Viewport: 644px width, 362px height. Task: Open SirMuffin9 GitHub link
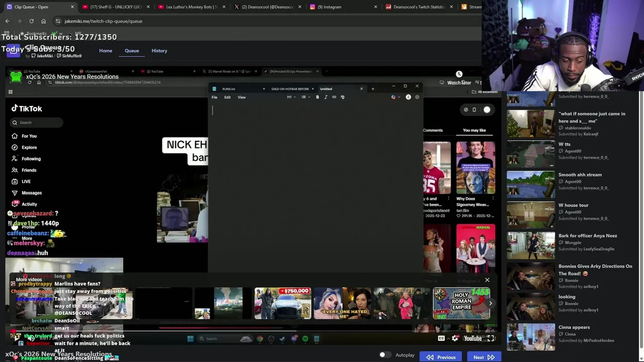pos(69,56)
